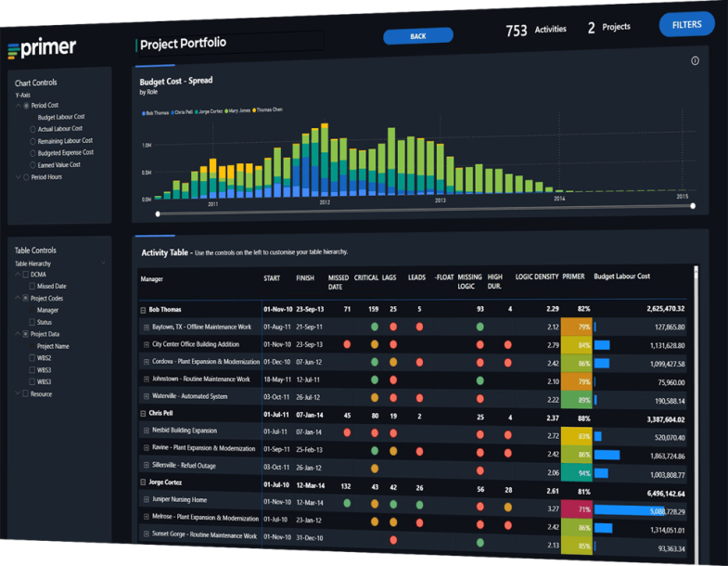This screenshot has height=566, width=728.
Task: Collapse the Bob Thomas manager group
Action: click(x=144, y=310)
